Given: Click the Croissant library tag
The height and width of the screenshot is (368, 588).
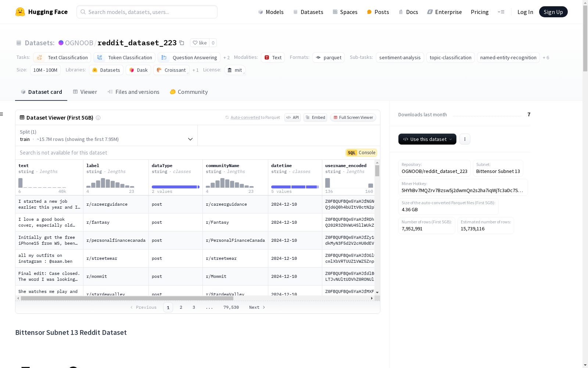Looking at the screenshot, I should point(171,70).
